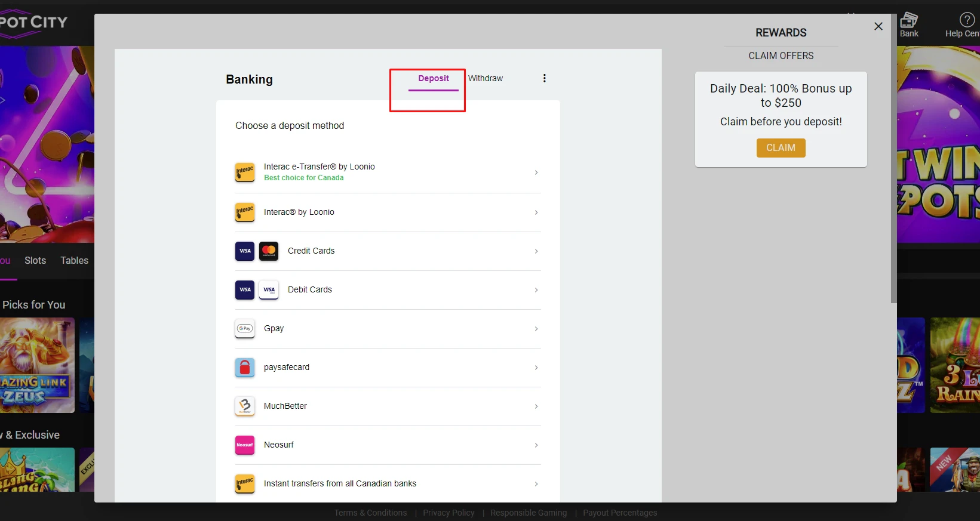Select the paysafecard label
Screen dimensions: 980x521
(x=287, y=367)
